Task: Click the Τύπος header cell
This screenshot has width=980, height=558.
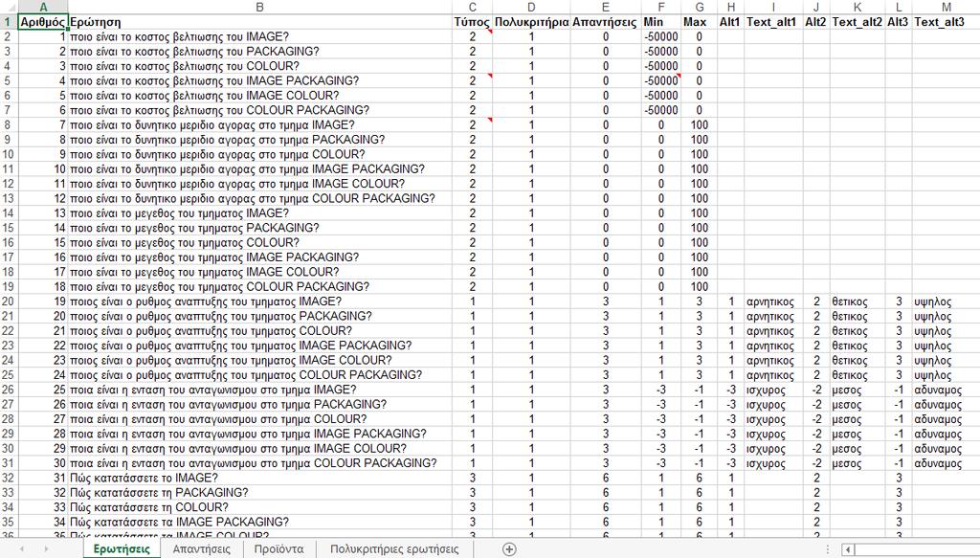Action: pos(473,22)
